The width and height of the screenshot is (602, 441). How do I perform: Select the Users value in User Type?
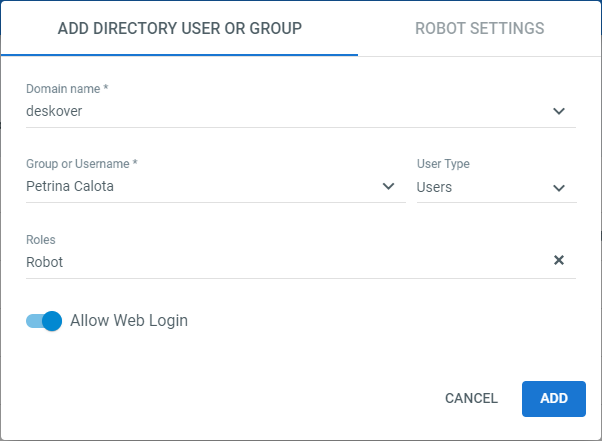coord(434,187)
